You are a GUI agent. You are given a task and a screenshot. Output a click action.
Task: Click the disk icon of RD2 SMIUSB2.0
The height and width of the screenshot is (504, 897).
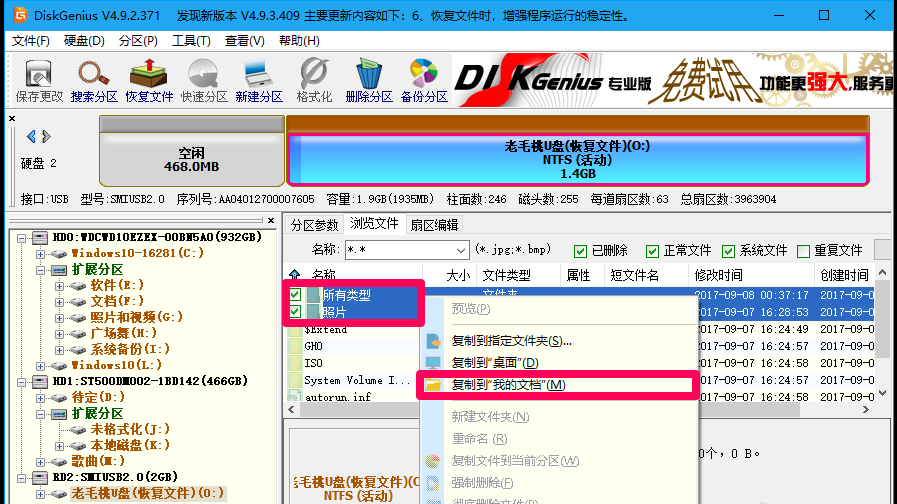pyautogui.click(x=39, y=477)
